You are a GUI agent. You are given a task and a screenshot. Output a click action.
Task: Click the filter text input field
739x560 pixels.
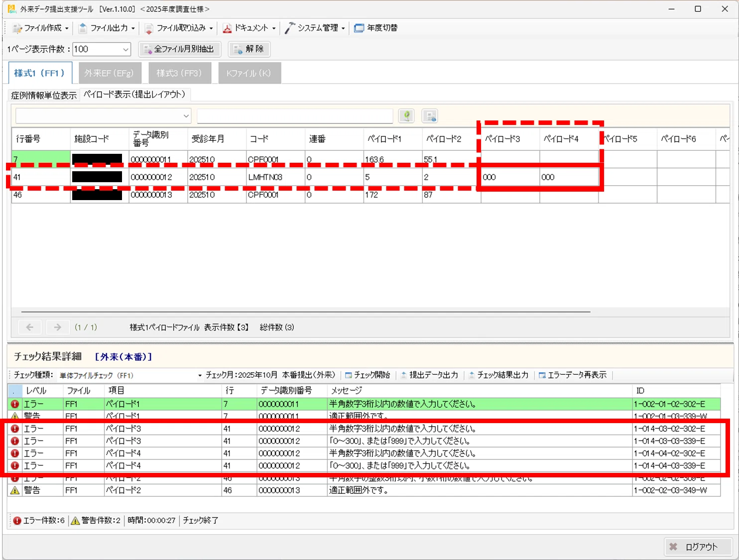point(295,116)
